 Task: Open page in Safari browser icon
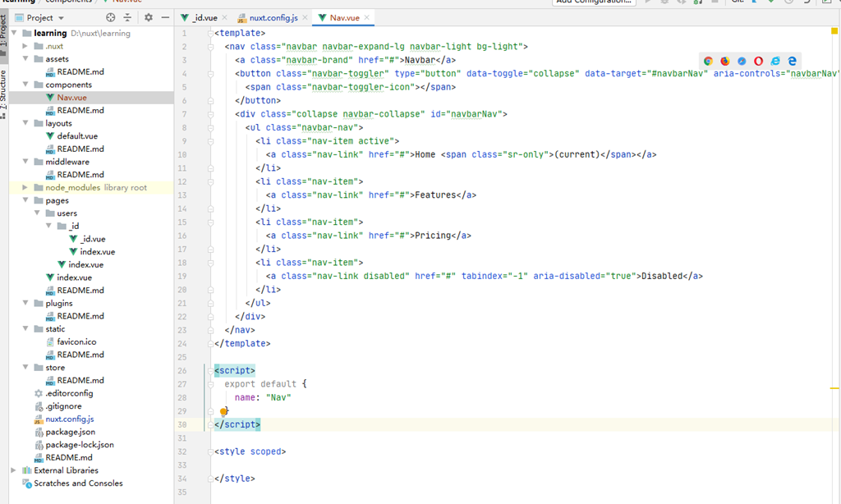pyautogui.click(x=742, y=61)
